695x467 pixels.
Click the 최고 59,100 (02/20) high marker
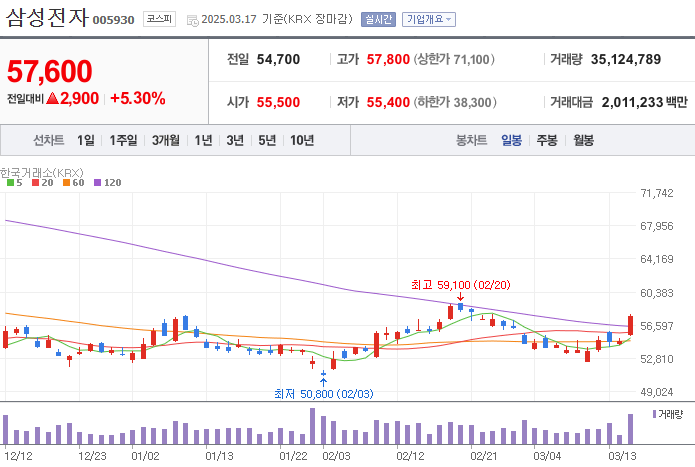pos(461,285)
